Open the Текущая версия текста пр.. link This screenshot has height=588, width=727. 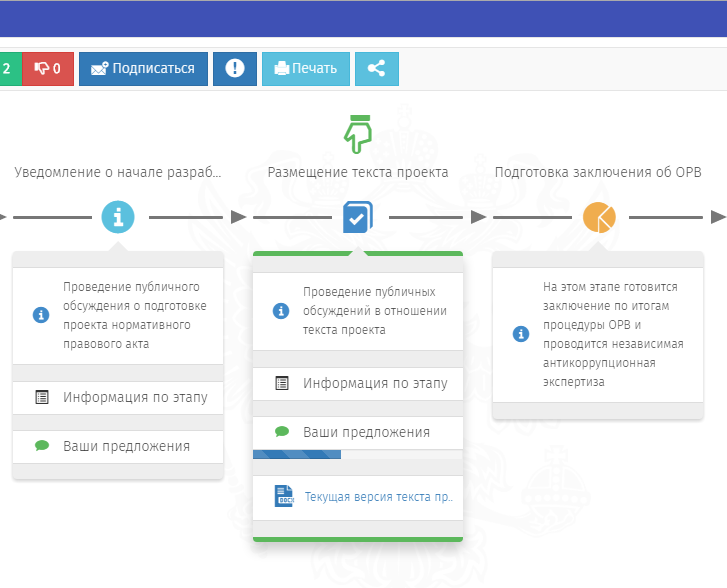378,497
